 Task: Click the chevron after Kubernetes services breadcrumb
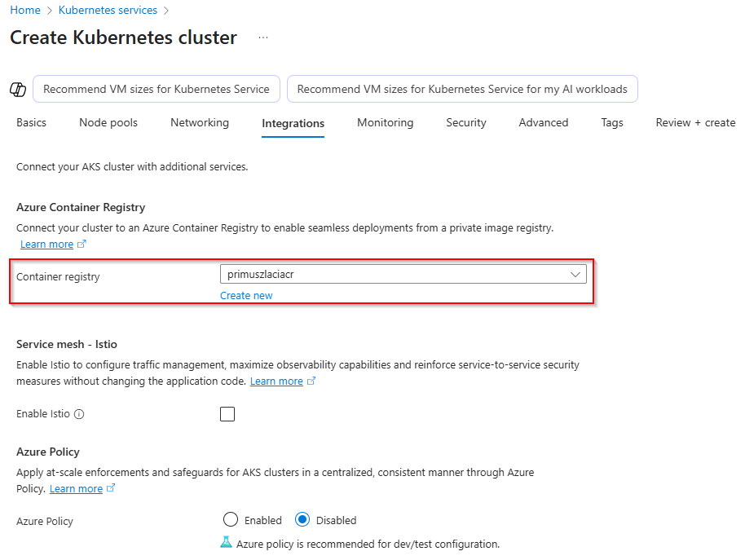167,11
